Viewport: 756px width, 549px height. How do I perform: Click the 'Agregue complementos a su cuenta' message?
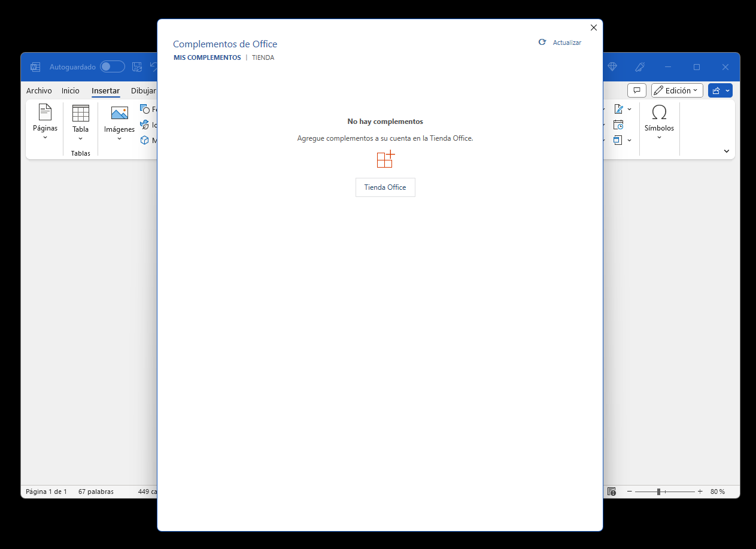[385, 138]
